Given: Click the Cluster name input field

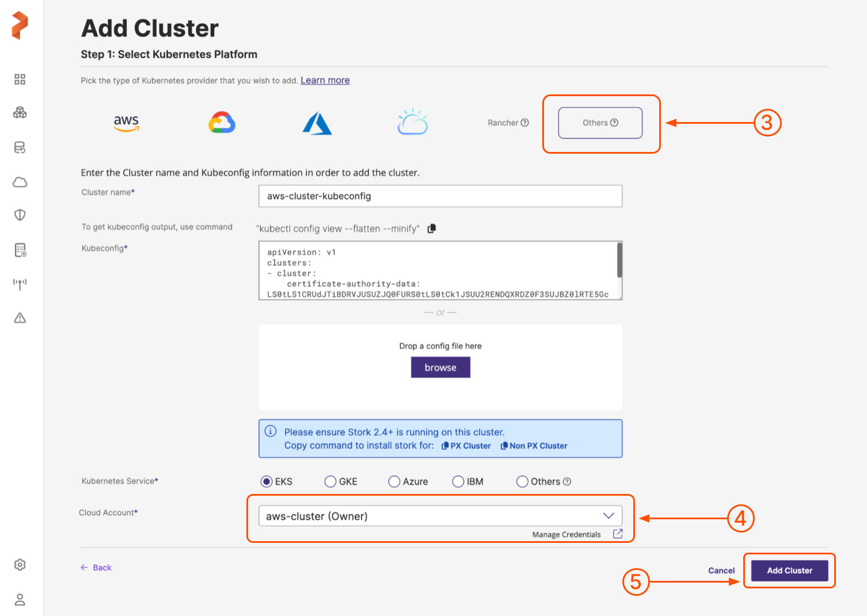Looking at the screenshot, I should (x=440, y=196).
